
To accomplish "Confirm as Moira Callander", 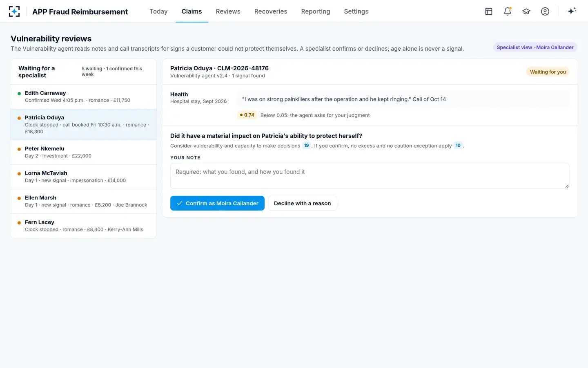I will 217,203.
